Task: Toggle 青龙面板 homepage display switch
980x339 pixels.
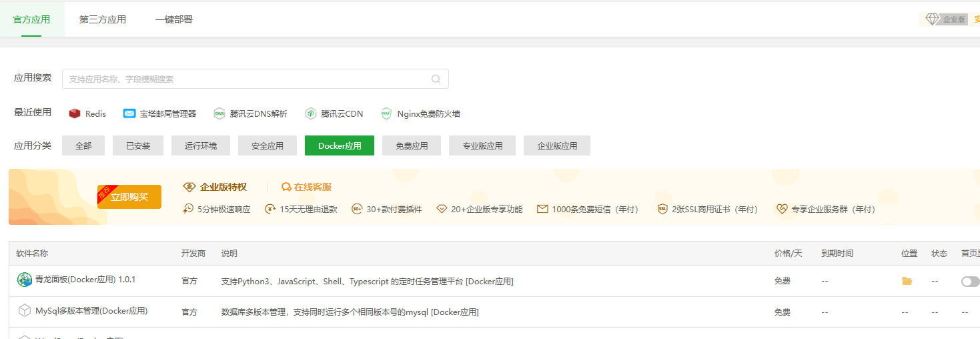Action: tap(971, 282)
